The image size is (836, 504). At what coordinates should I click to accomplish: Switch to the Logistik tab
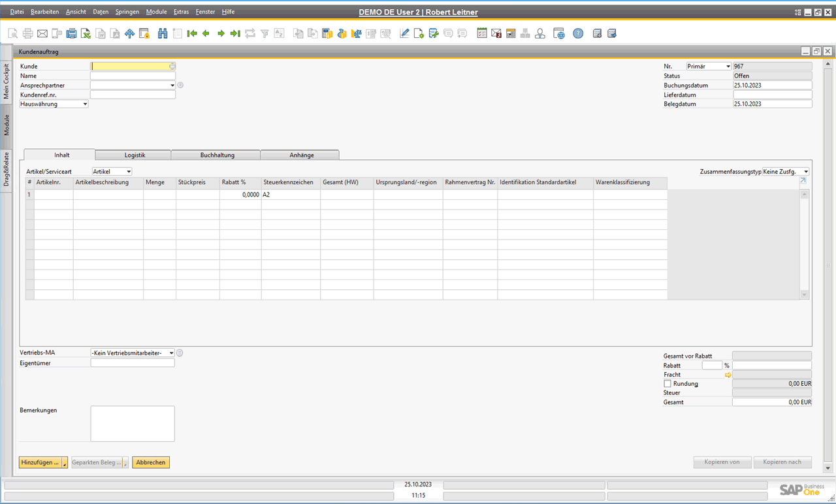click(135, 155)
